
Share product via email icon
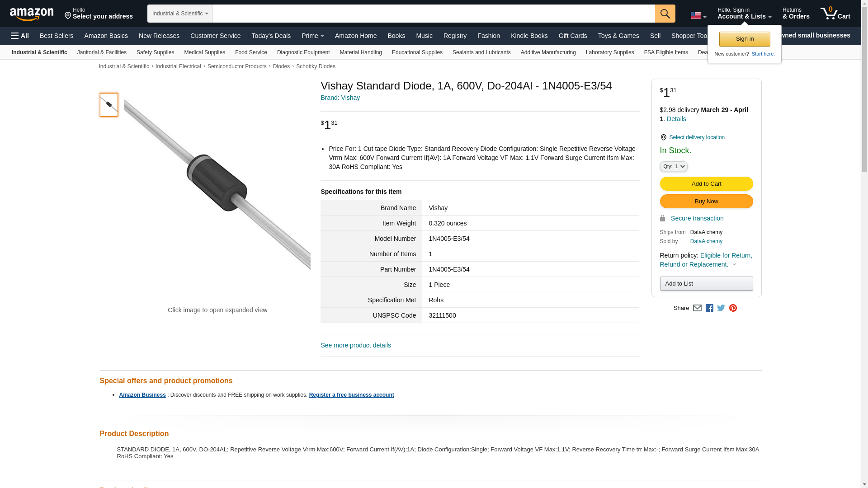697,308
